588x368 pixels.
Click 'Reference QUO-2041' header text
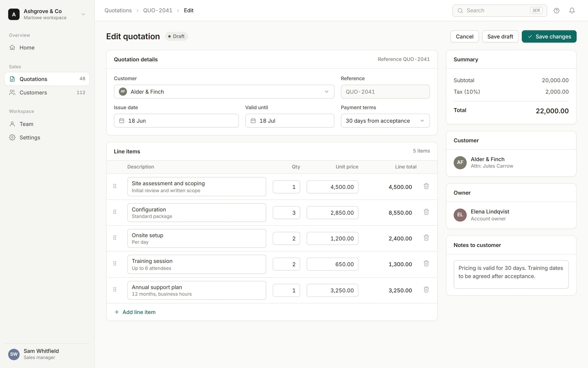click(x=404, y=59)
